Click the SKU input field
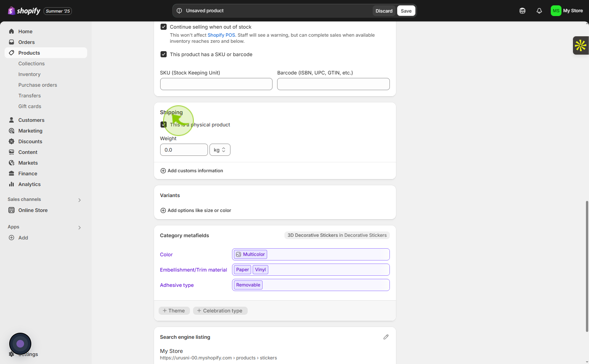 (x=216, y=84)
